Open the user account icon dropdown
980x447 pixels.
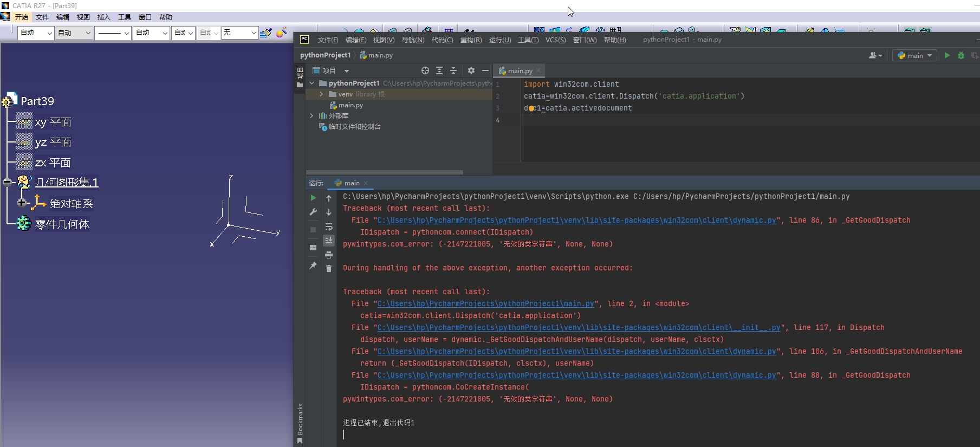tap(875, 55)
